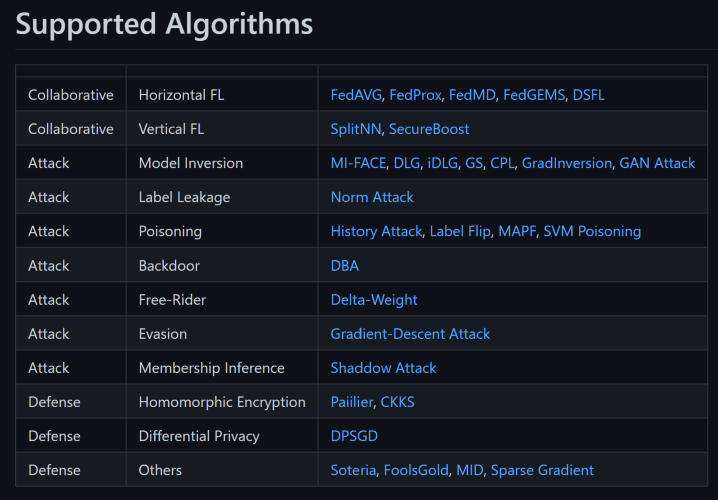
Task: Click the SVM Poisoning link
Action: 592,231
